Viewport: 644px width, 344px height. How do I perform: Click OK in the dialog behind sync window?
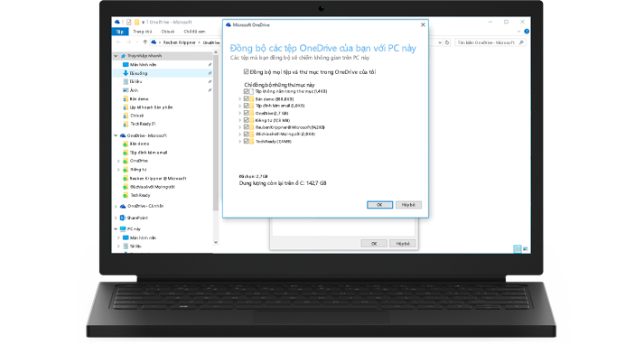click(374, 244)
